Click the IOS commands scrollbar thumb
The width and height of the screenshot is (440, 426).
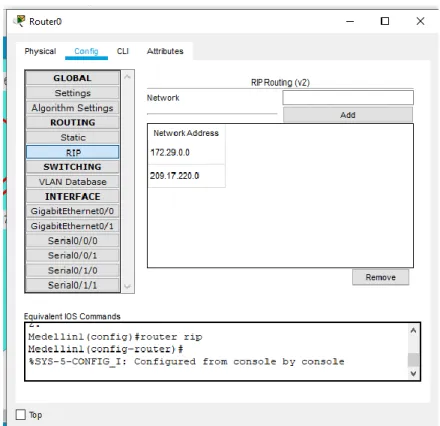pyautogui.click(x=413, y=360)
